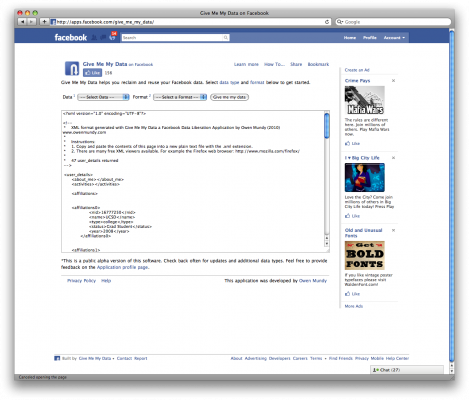Viewport: 469px width, 400px height.
Task: Click the footer About link
Action: point(236,358)
